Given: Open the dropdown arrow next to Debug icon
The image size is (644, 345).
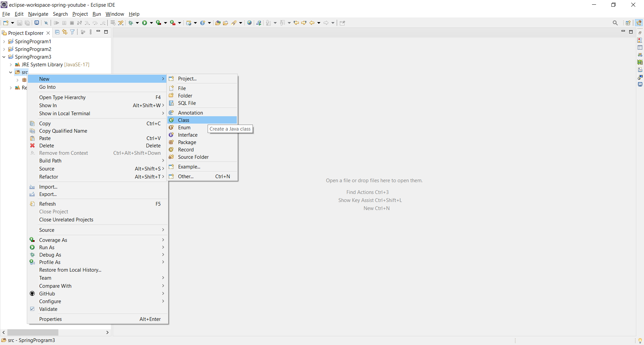Looking at the screenshot, I should (137, 23).
